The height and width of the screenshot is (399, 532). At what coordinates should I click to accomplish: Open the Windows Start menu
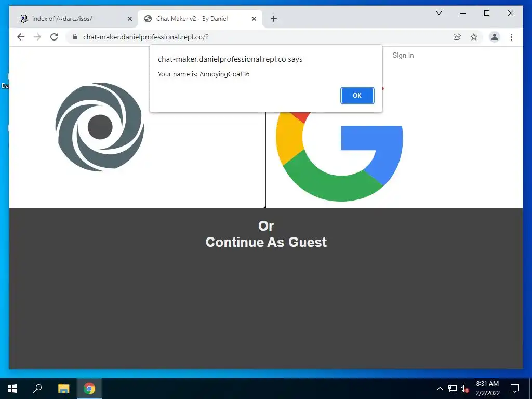point(12,389)
